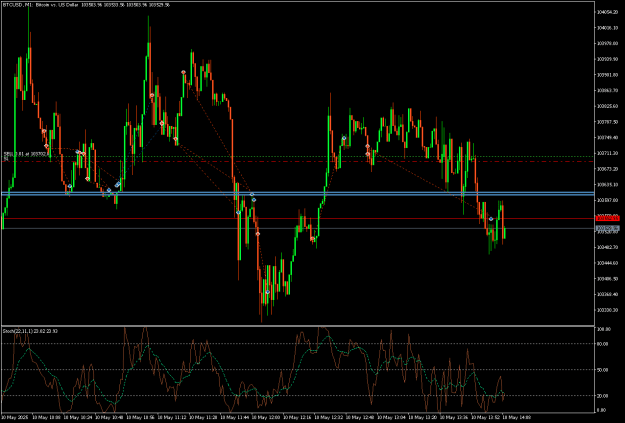Select the thick blue horizontal line
Image resolution: width=625 pixels, height=423 pixels.
(298, 194)
